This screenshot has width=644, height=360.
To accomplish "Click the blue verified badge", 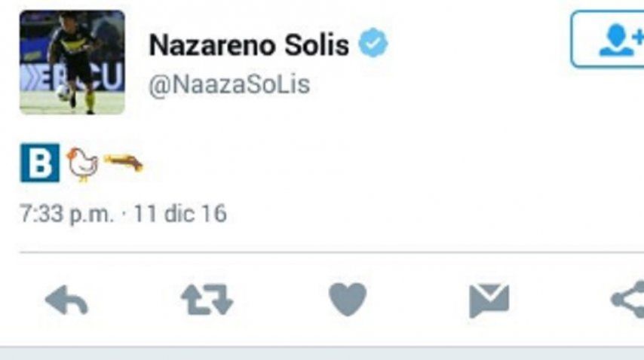I will (x=373, y=43).
